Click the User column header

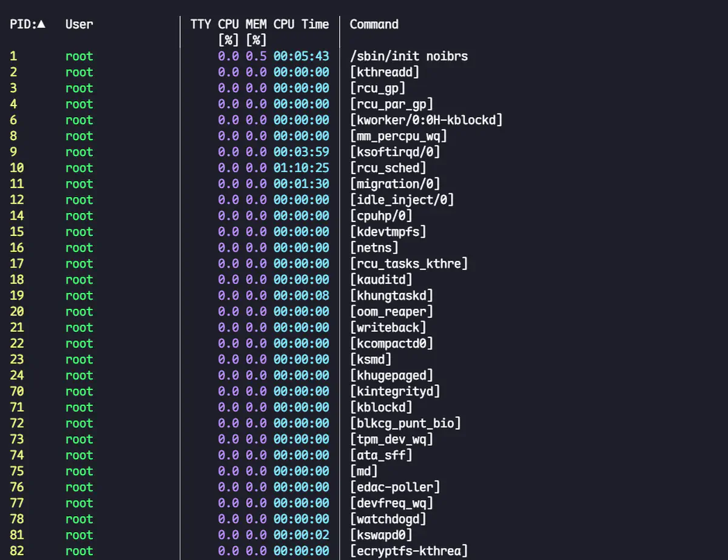point(79,25)
